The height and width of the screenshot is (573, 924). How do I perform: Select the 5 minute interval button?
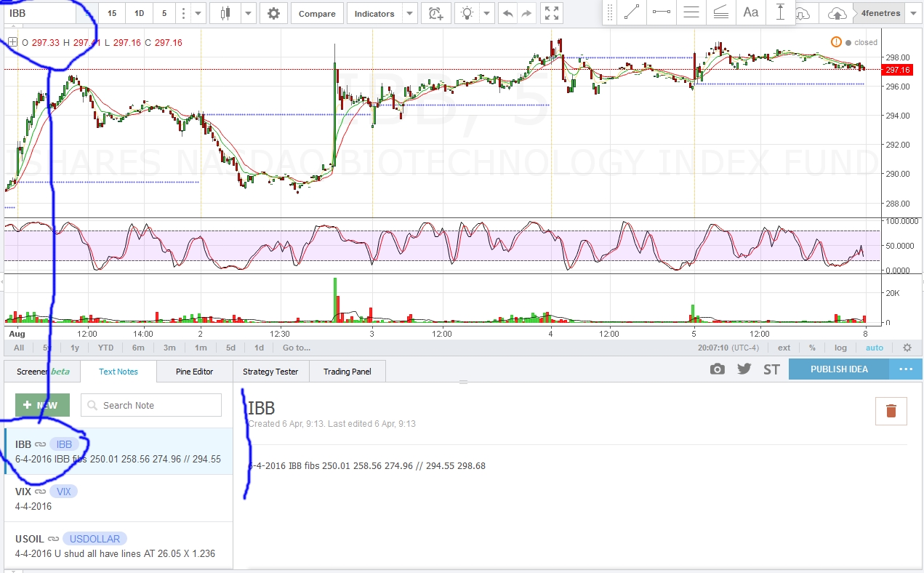(x=164, y=13)
